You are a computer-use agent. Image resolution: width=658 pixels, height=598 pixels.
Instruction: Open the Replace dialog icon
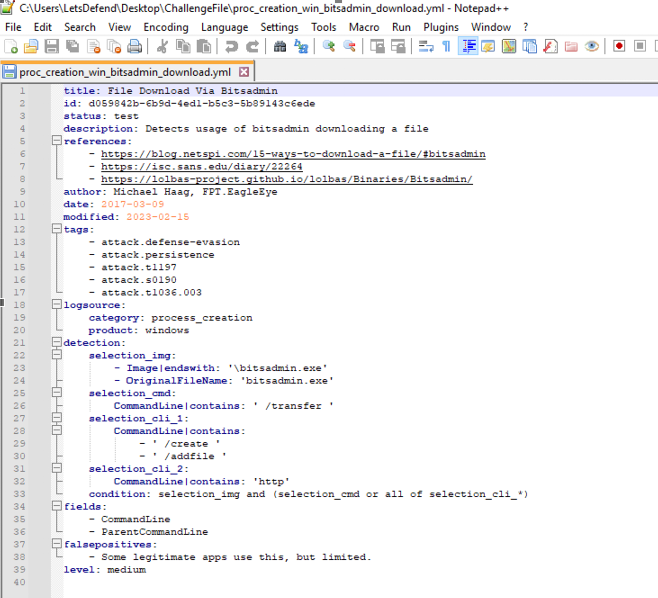301,46
